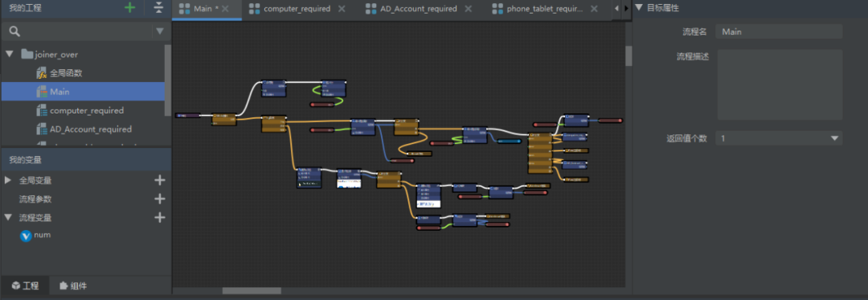Open the computer_required flow in the tree

pyautogui.click(x=87, y=111)
